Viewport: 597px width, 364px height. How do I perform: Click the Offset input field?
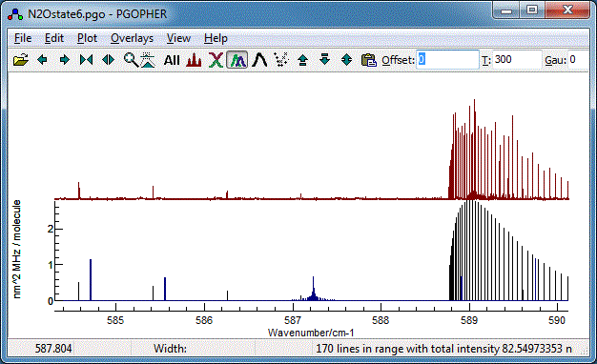(447, 60)
